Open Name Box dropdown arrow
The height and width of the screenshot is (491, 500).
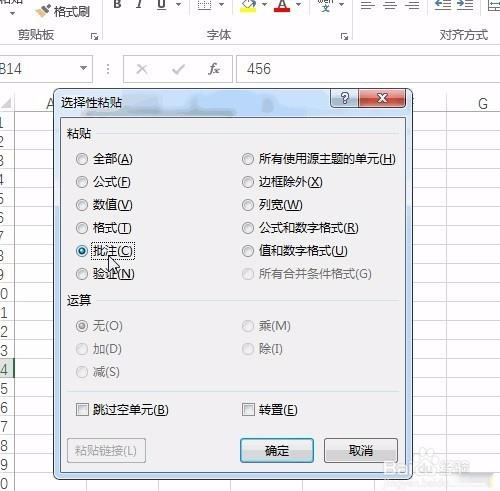tap(83, 68)
